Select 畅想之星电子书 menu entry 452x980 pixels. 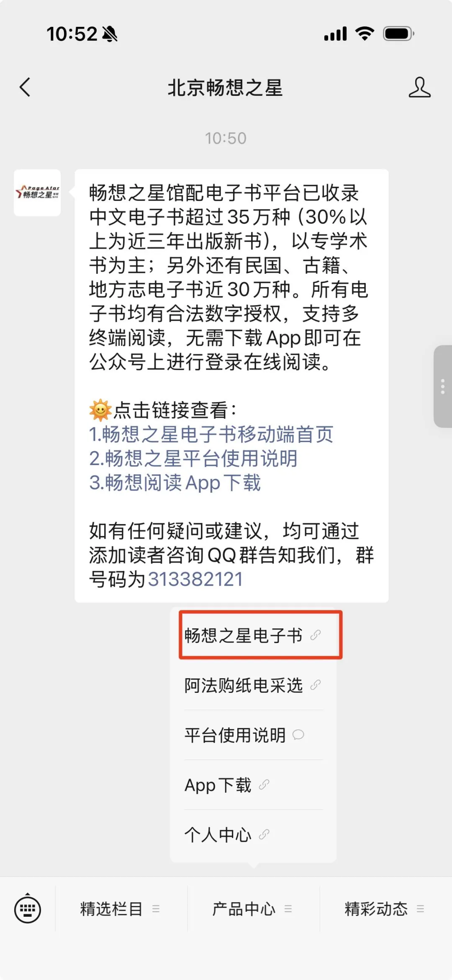[x=253, y=635]
